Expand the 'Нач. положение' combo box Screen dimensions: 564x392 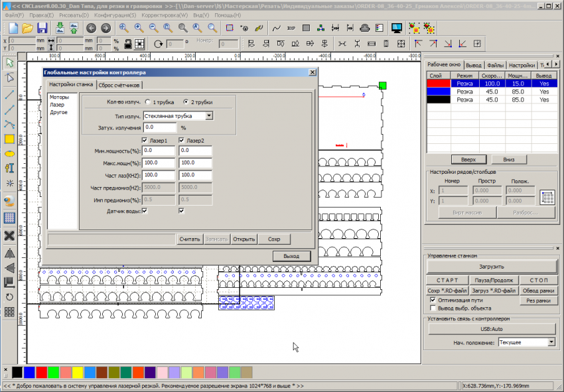551,342
